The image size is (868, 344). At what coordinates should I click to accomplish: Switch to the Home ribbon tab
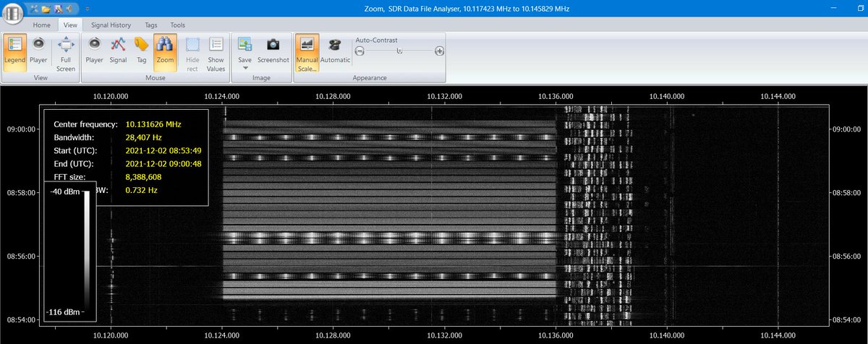(42, 25)
